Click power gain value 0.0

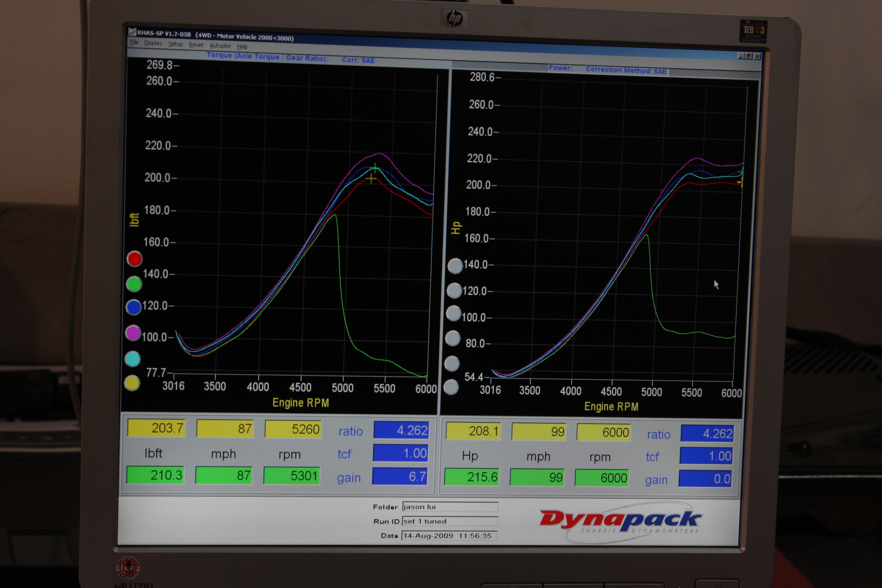point(705,479)
